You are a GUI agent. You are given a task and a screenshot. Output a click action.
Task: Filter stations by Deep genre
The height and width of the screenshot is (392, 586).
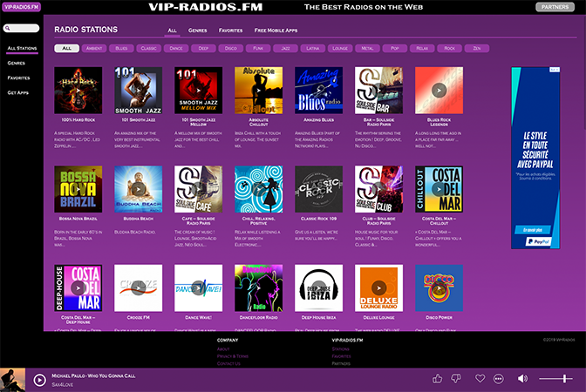tap(203, 48)
